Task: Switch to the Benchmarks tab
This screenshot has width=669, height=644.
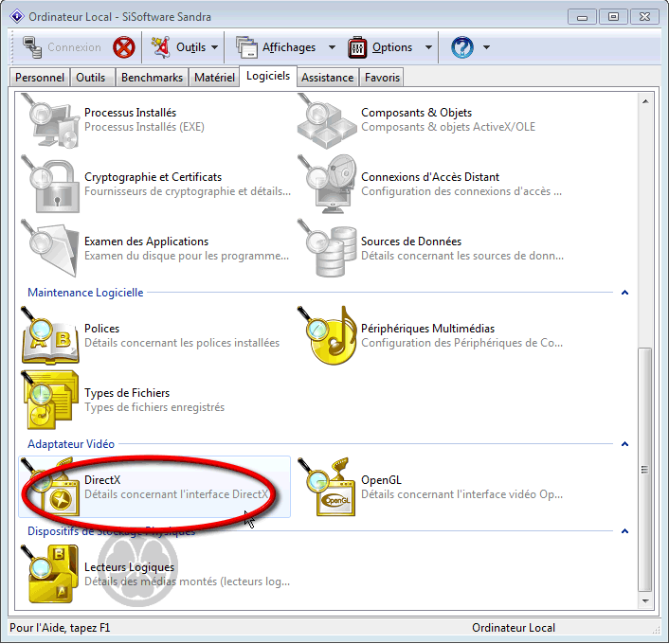Action: click(152, 78)
